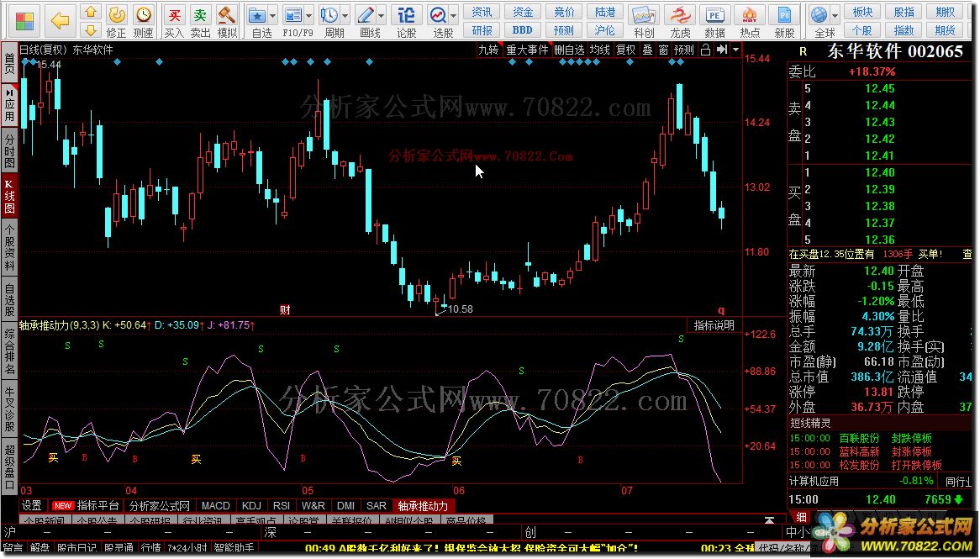Click the 10.58 low price label

461,309
